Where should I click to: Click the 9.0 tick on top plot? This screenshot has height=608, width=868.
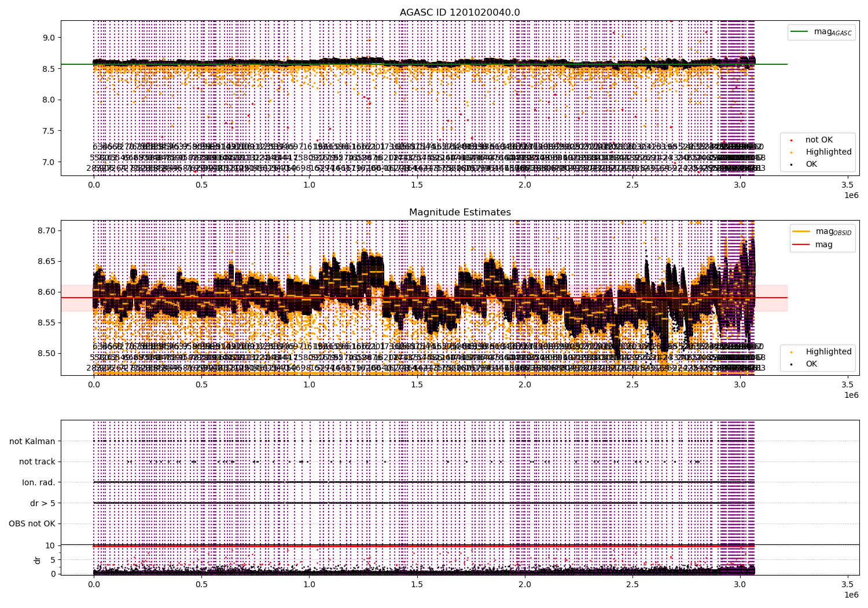[x=49, y=38]
